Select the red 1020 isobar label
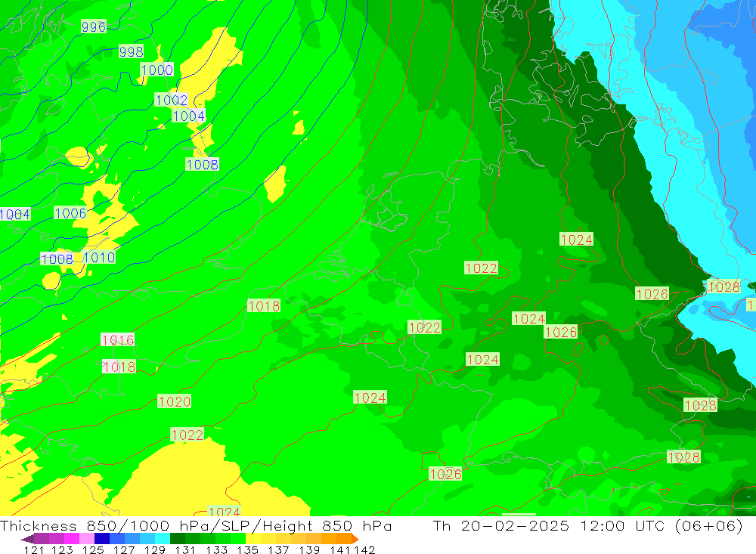The image size is (756, 554). [x=175, y=401]
